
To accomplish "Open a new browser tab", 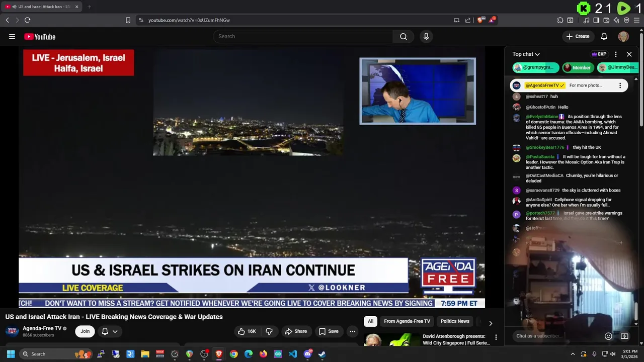I will click(x=89, y=7).
